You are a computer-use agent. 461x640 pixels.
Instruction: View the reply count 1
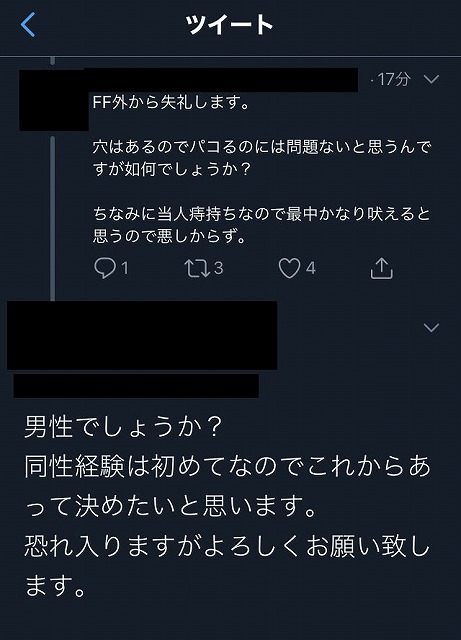pos(125,268)
